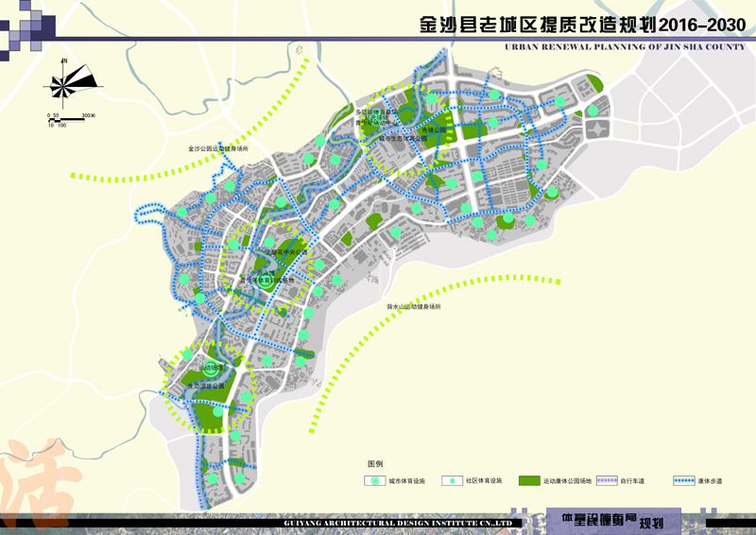Click the 先锋公园 label on map
Viewport: 756px width, 535px height.
coord(433,130)
